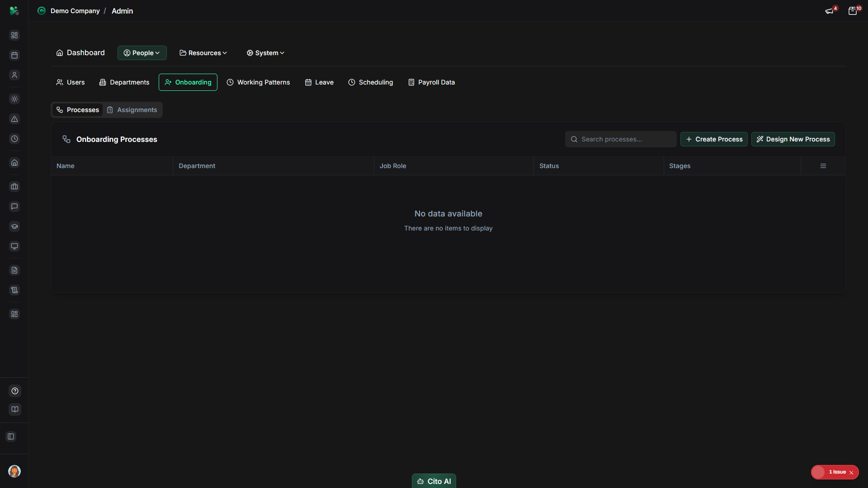Screen dimensions: 868x488
Task: Select the graduation cap learning icon
Action: click(14, 226)
